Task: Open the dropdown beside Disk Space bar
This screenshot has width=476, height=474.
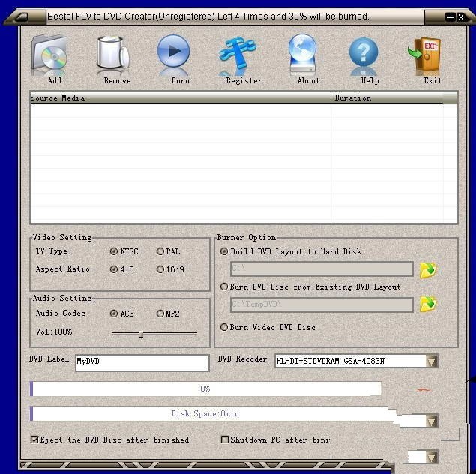Action: pyautogui.click(x=431, y=421)
